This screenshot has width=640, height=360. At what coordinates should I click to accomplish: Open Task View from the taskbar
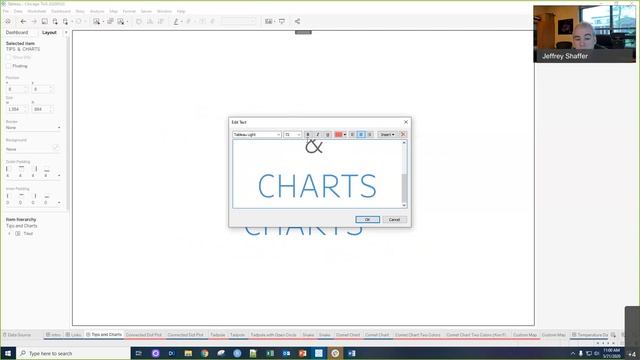click(139, 353)
